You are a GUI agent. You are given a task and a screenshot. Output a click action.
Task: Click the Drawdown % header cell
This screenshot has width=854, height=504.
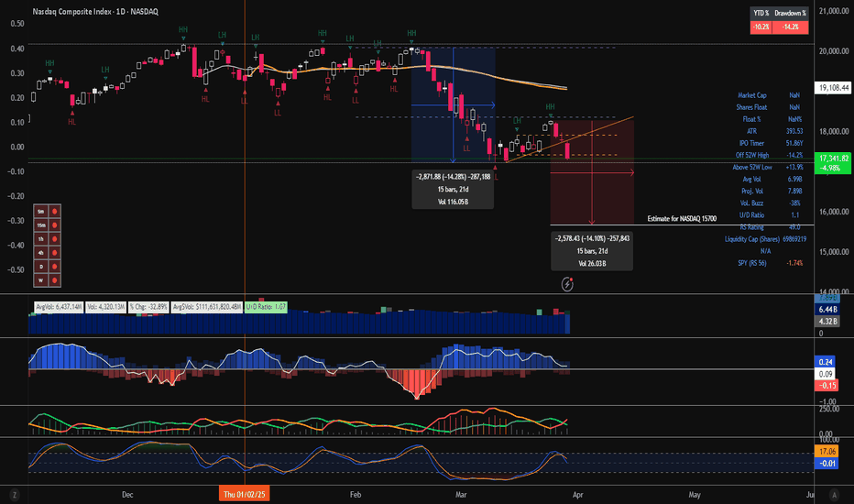pos(790,13)
